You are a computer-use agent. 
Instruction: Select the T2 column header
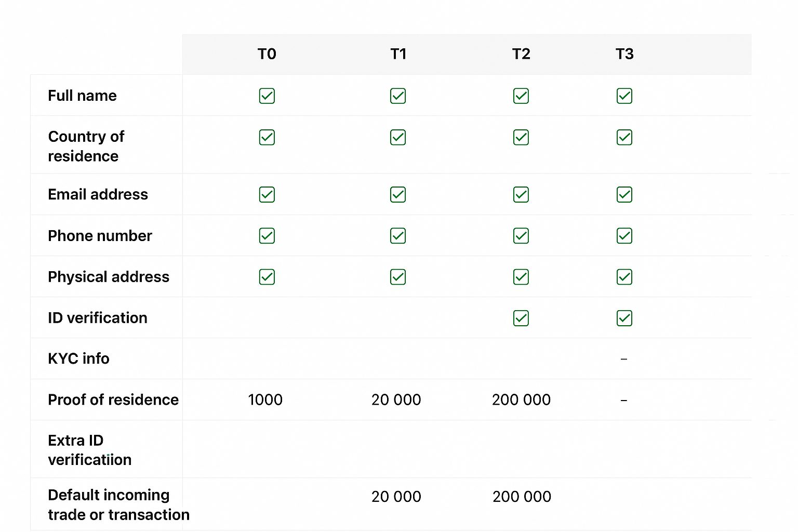tap(521, 54)
